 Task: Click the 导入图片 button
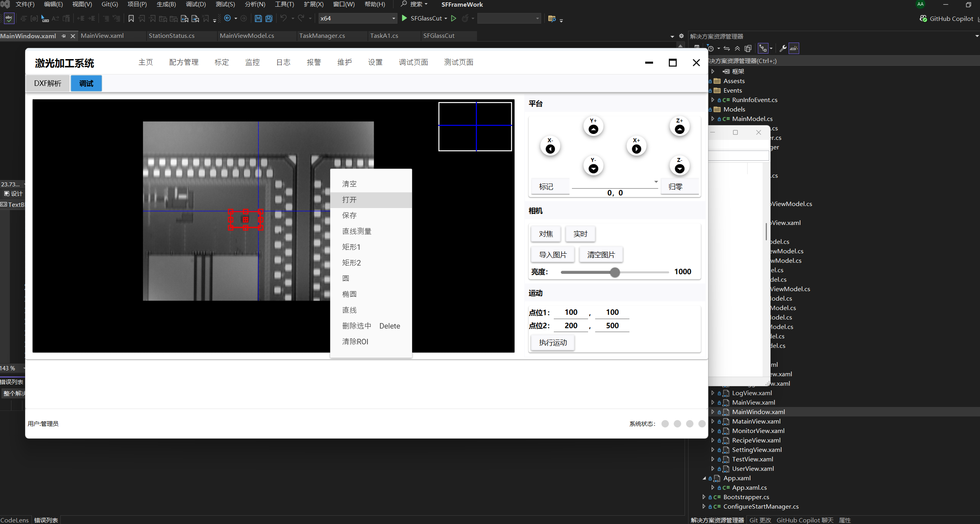point(553,255)
